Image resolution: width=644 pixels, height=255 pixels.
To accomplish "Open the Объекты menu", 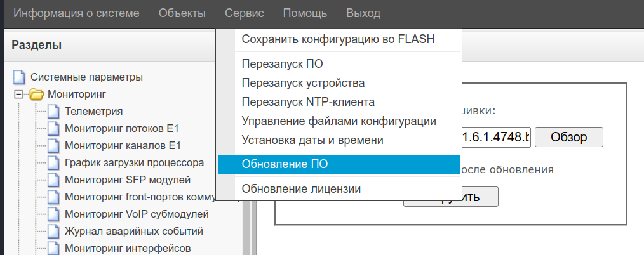I will point(182,13).
